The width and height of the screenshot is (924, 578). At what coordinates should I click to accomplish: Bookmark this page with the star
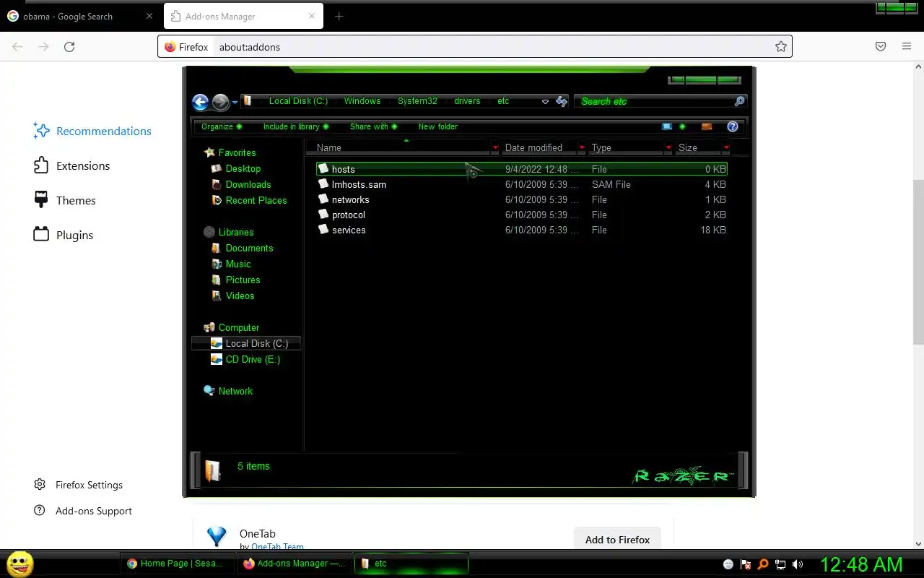[780, 47]
